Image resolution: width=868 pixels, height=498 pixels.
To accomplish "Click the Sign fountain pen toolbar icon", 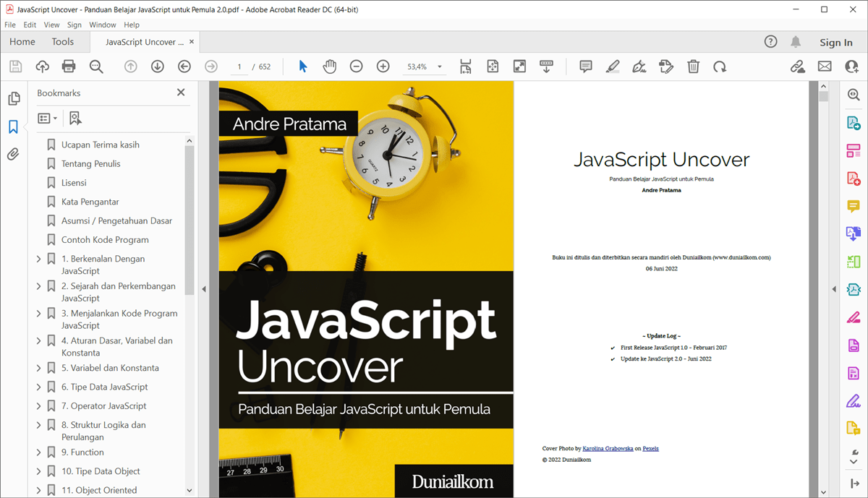I will click(x=639, y=66).
